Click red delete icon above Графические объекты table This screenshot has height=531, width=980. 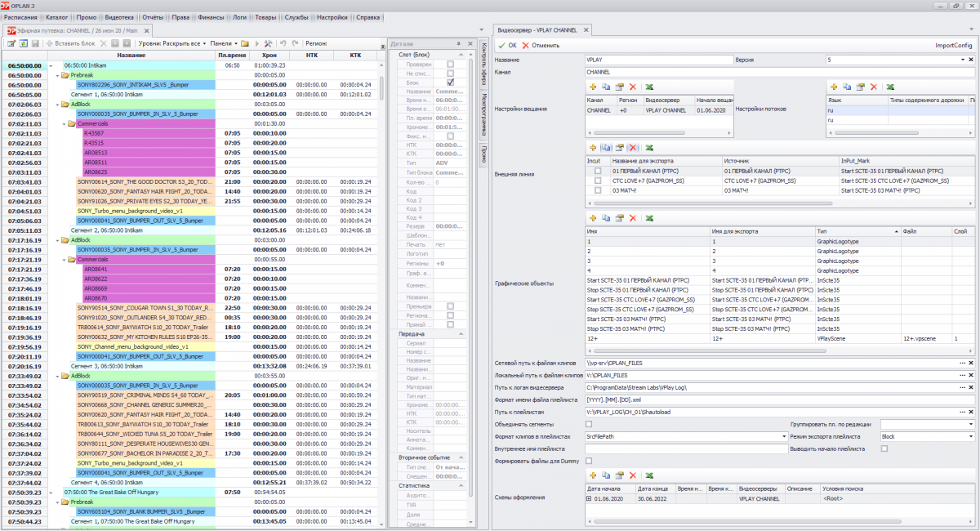(632, 218)
